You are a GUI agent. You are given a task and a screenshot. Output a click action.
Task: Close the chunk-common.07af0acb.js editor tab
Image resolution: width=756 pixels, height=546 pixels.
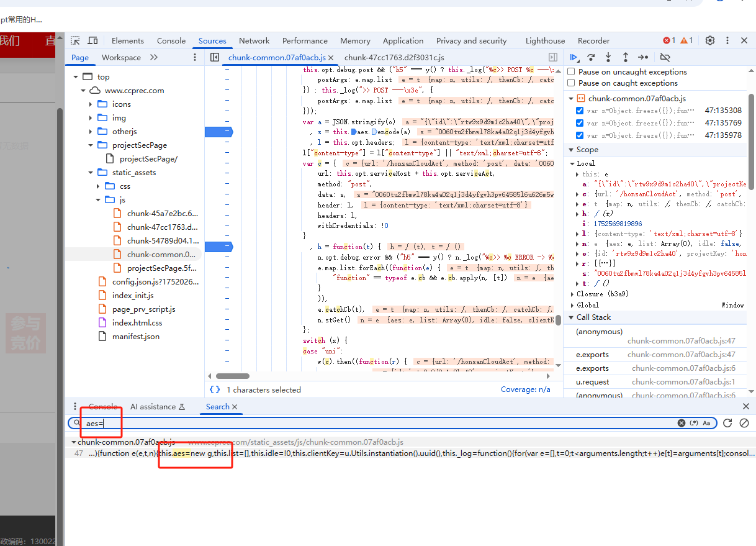[x=331, y=57]
